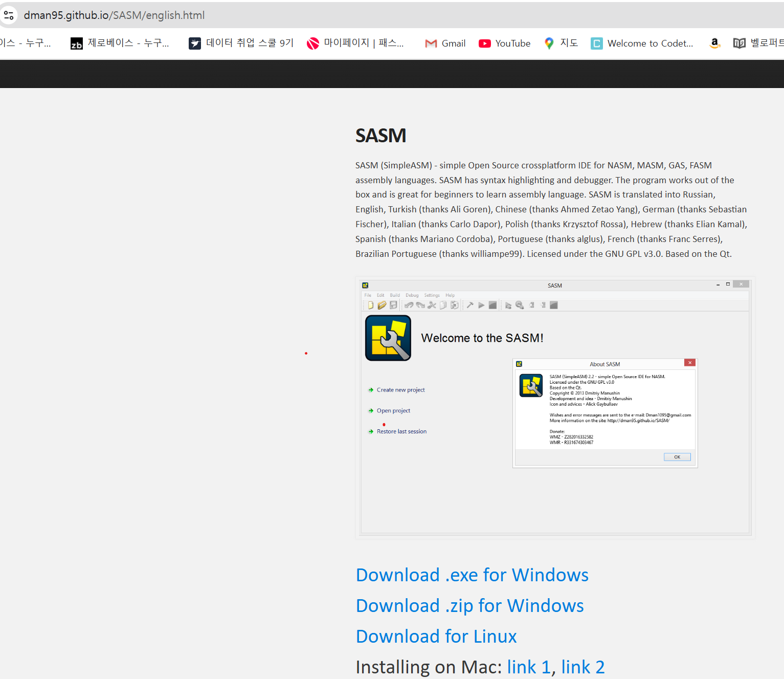Click the text line starting 'SASM (SimpleASM) - simple Open Source'
Image resolution: width=784 pixels, height=679 pixels.
tap(533, 165)
